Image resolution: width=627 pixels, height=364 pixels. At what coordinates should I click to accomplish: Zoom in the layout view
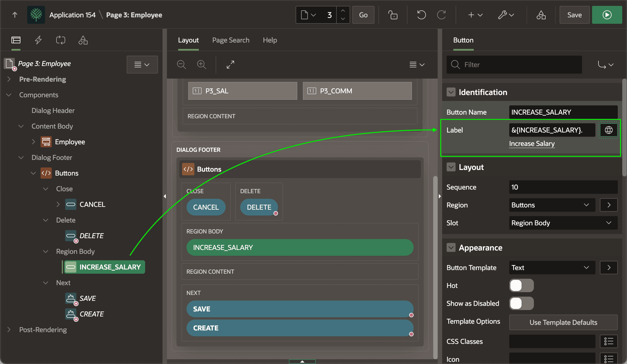(x=202, y=65)
